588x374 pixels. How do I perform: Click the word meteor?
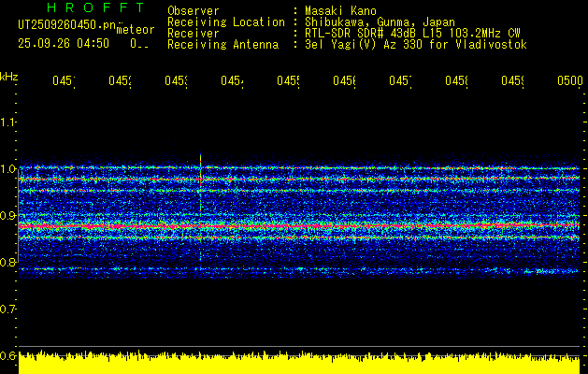[x=136, y=30]
